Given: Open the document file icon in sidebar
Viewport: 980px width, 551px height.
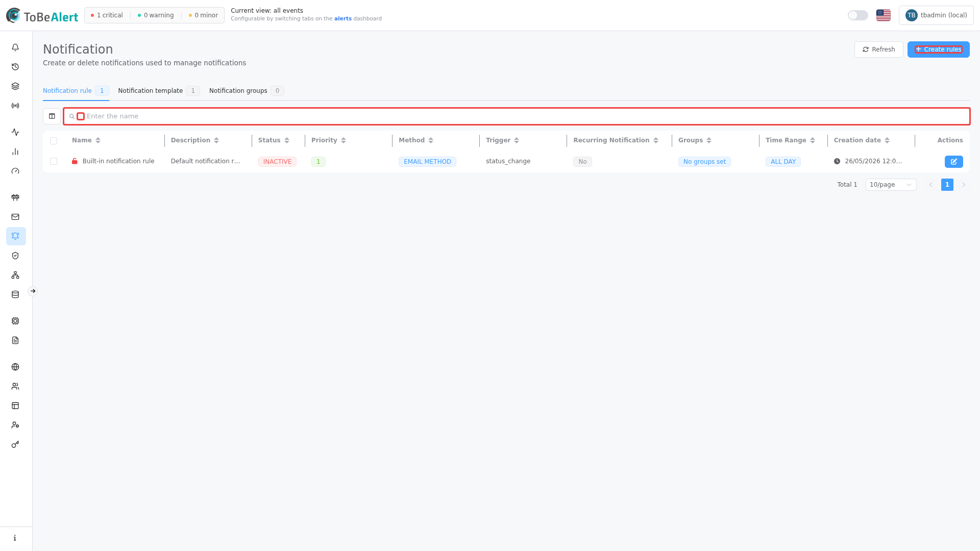Looking at the screenshot, I should pyautogui.click(x=15, y=340).
